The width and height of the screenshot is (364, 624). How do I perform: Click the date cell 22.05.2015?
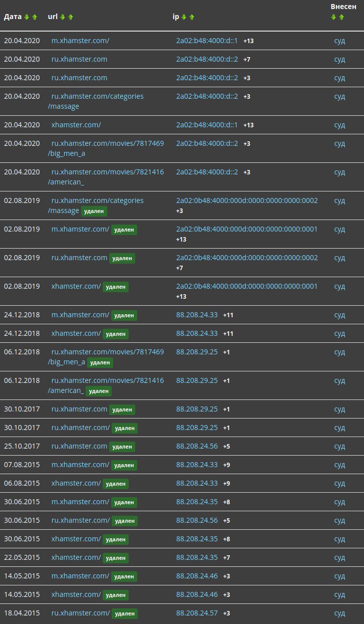(22, 558)
